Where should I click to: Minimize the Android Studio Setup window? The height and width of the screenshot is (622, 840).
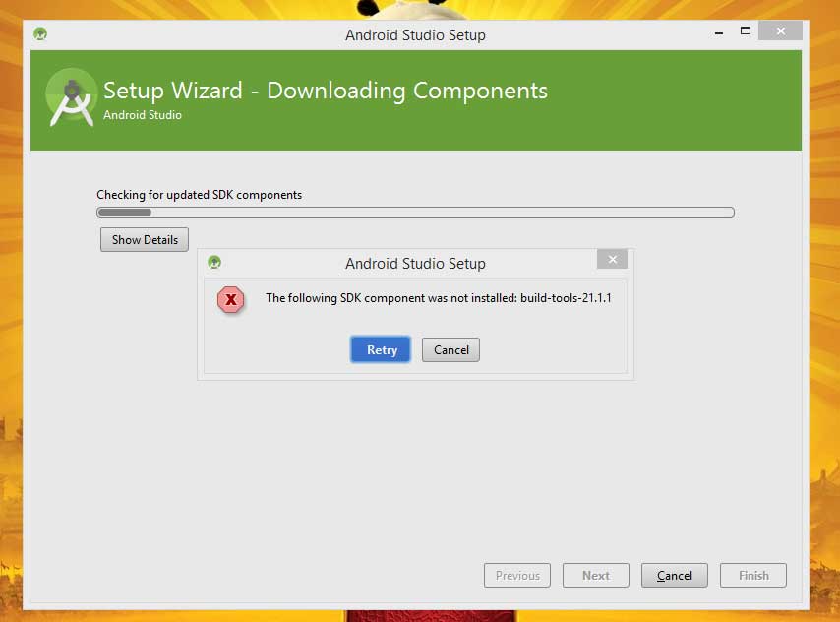pos(719,32)
